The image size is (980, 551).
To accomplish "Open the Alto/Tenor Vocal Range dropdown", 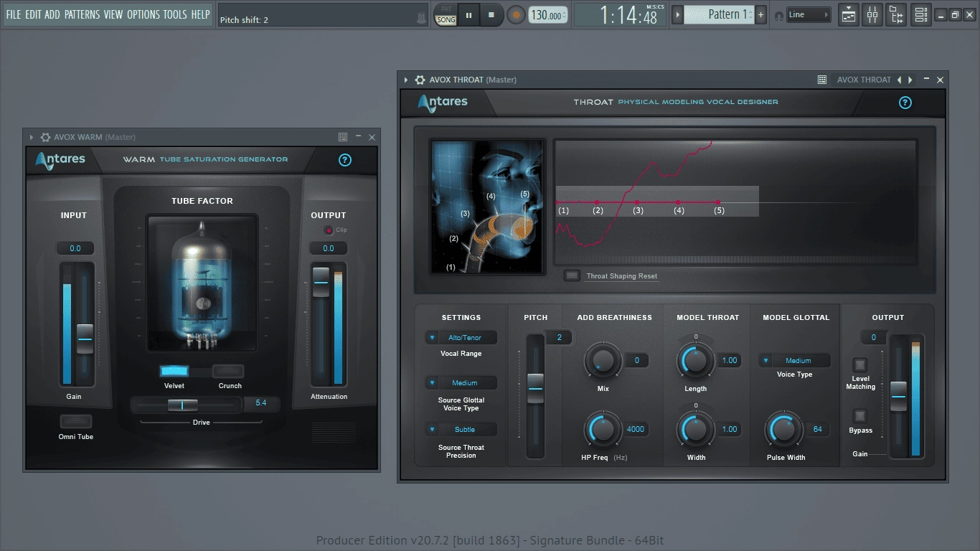I will tap(461, 337).
